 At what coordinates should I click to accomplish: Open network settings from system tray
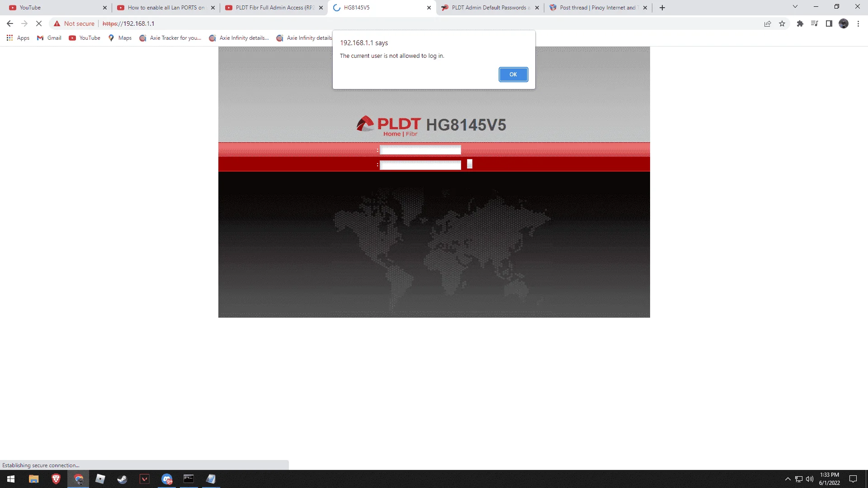[x=799, y=479]
